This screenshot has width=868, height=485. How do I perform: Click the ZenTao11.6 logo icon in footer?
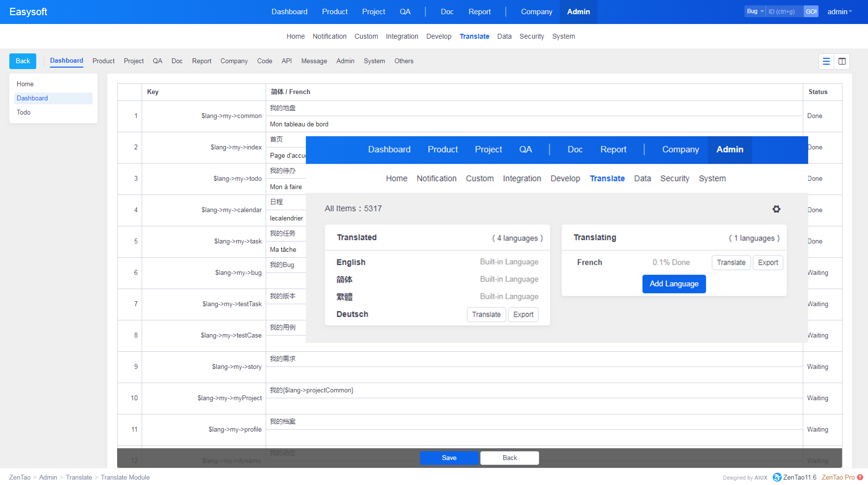pyautogui.click(x=777, y=477)
